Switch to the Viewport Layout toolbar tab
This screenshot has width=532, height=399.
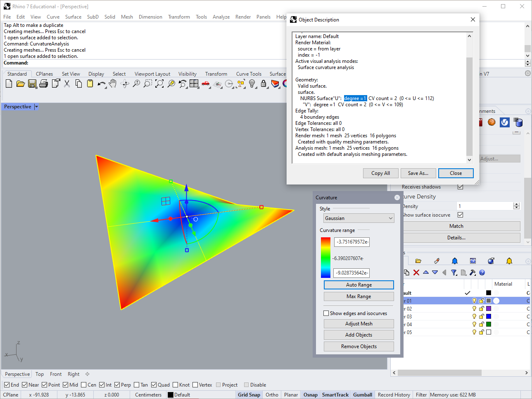[x=152, y=74]
